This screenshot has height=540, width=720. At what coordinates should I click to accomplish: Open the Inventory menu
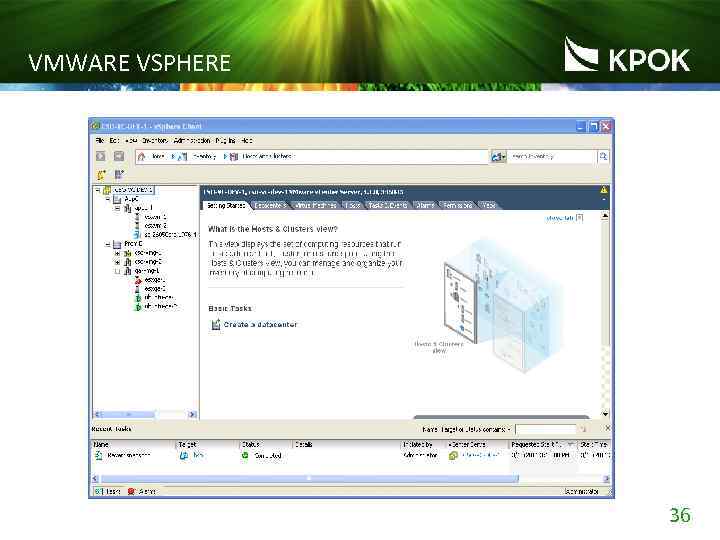click(x=155, y=141)
